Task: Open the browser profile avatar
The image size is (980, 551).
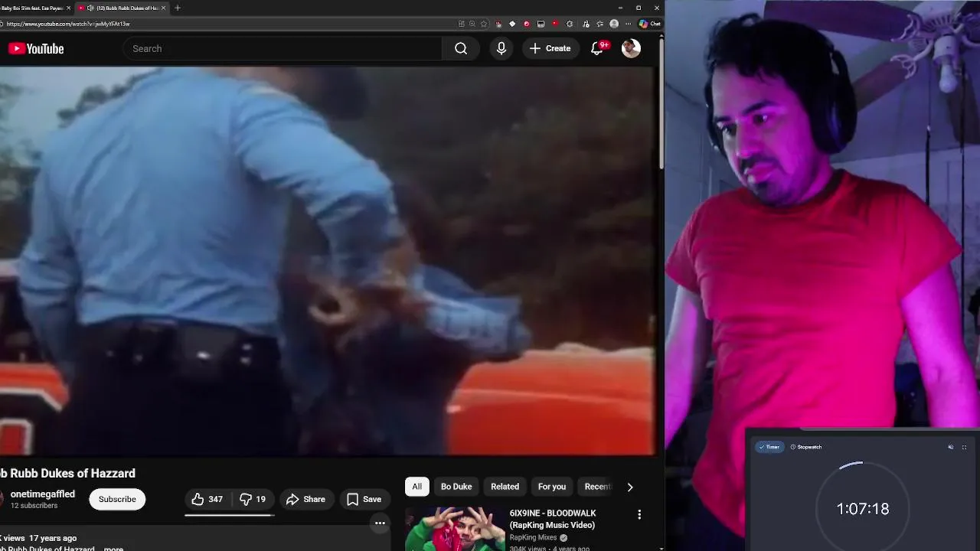Action: [x=614, y=24]
